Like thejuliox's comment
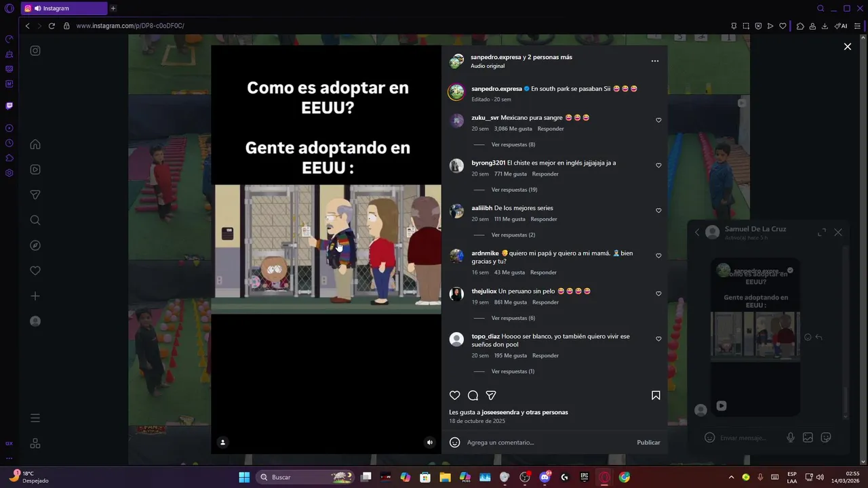 [658, 294]
